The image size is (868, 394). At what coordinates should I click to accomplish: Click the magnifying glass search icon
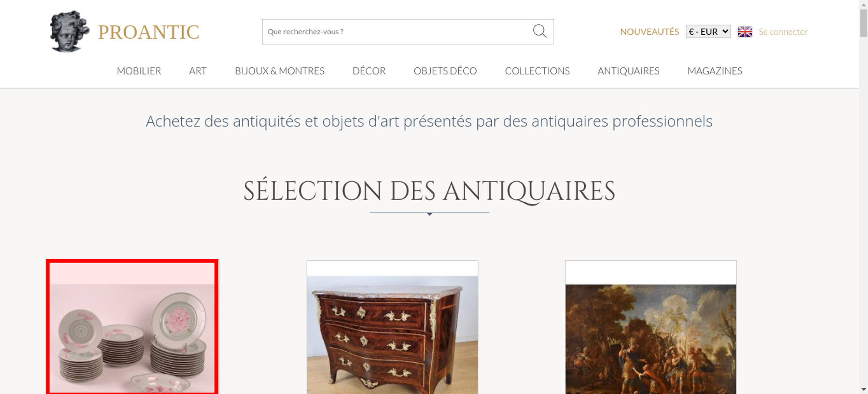(539, 31)
